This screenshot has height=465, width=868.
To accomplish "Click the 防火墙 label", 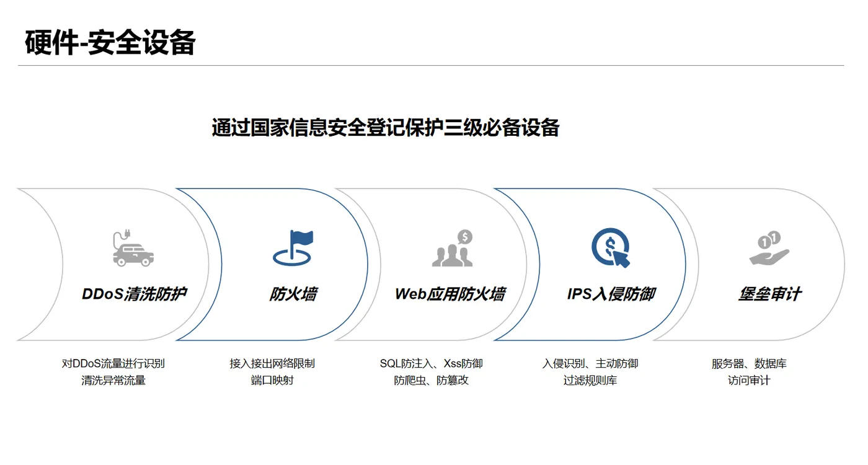I will [293, 294].
